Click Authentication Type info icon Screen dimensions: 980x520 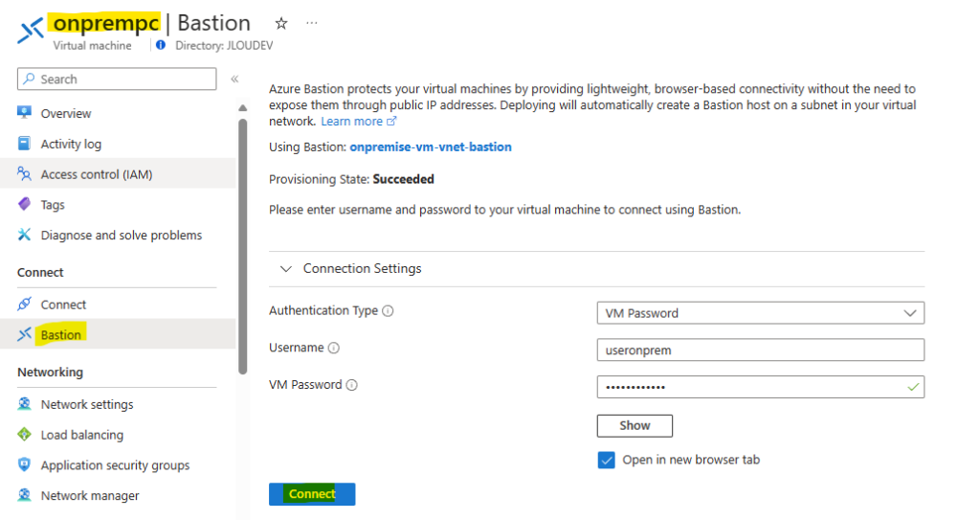[x=388, y=311]
